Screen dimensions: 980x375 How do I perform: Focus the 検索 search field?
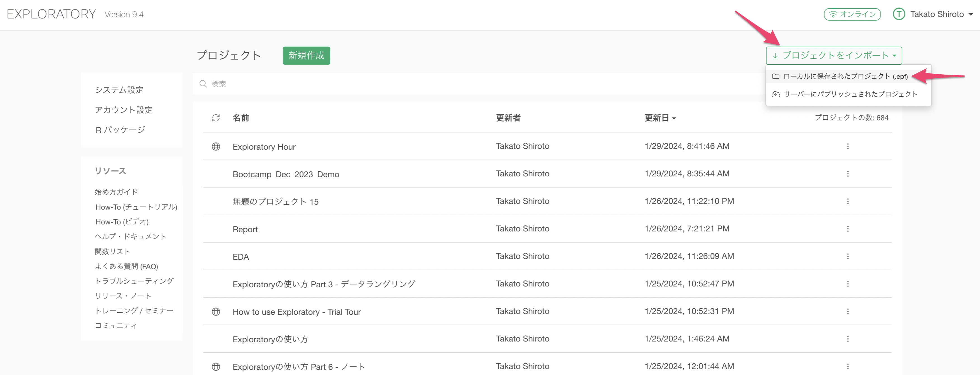[479, 84]
